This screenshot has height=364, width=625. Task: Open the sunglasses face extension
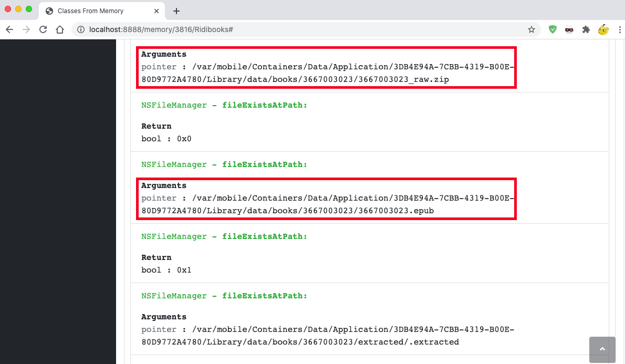click(569, 29)
